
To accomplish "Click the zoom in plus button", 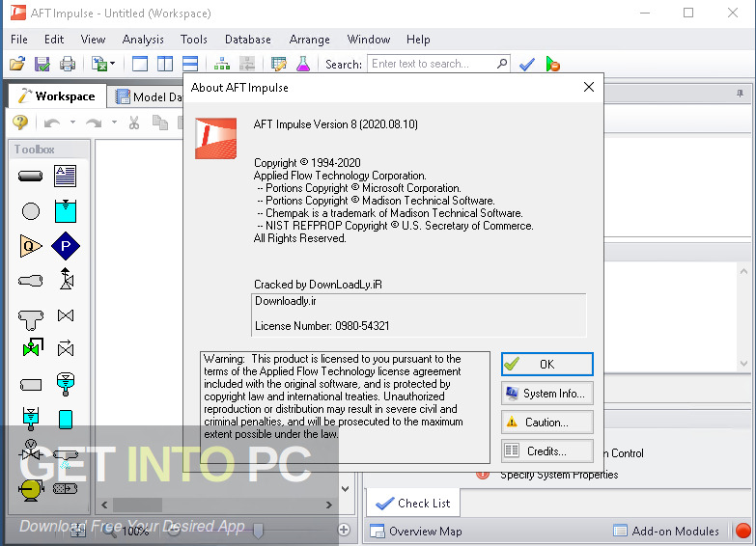I will (344, 531).
